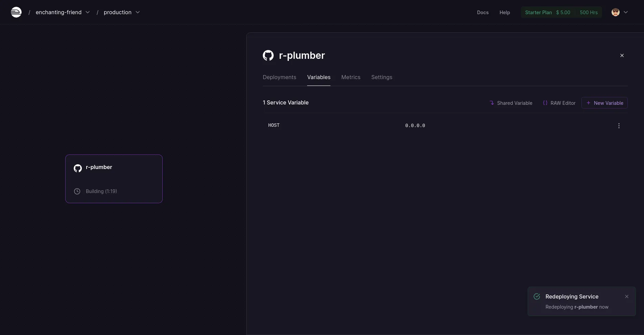This screenshot has height=335, width=644.
Task: Switch to the Deployments tab
Action: click(x=279, y=77)
